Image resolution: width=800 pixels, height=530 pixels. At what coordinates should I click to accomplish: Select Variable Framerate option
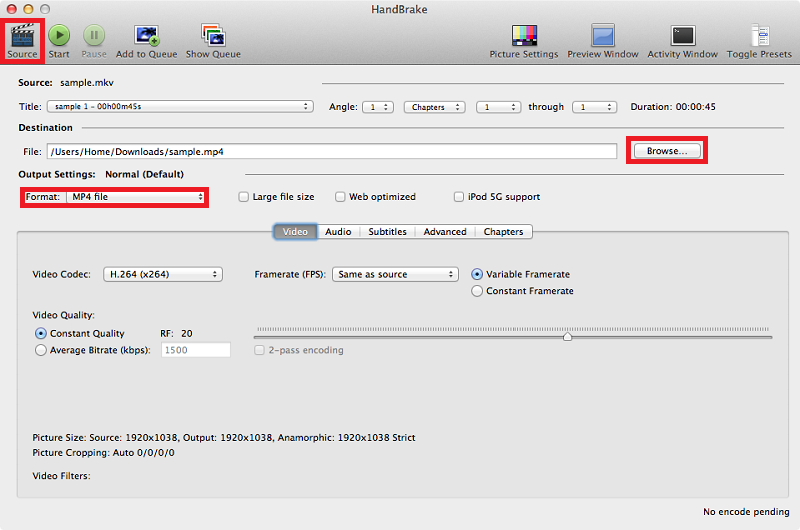477,274
